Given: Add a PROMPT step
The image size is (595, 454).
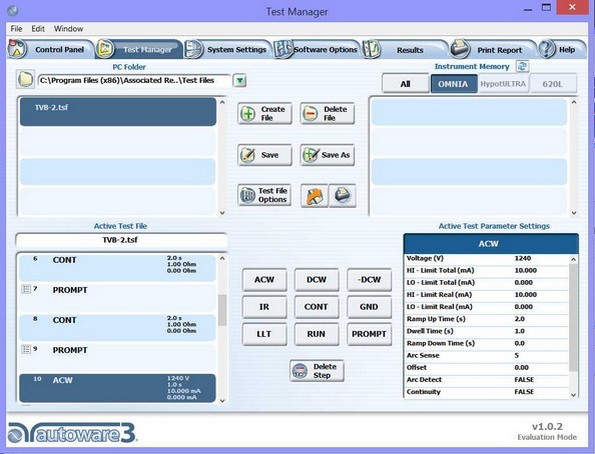Looking at the screenshot, I should click(369, 334).
